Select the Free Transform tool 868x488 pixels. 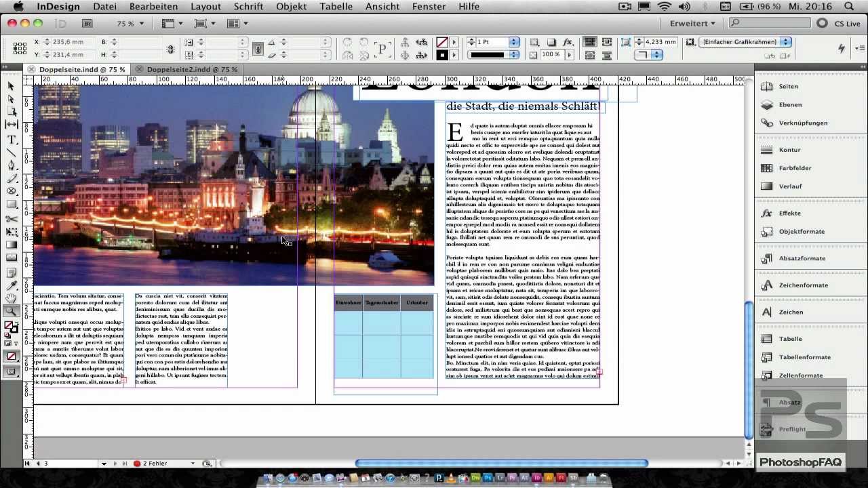click(x=11, y=232)
